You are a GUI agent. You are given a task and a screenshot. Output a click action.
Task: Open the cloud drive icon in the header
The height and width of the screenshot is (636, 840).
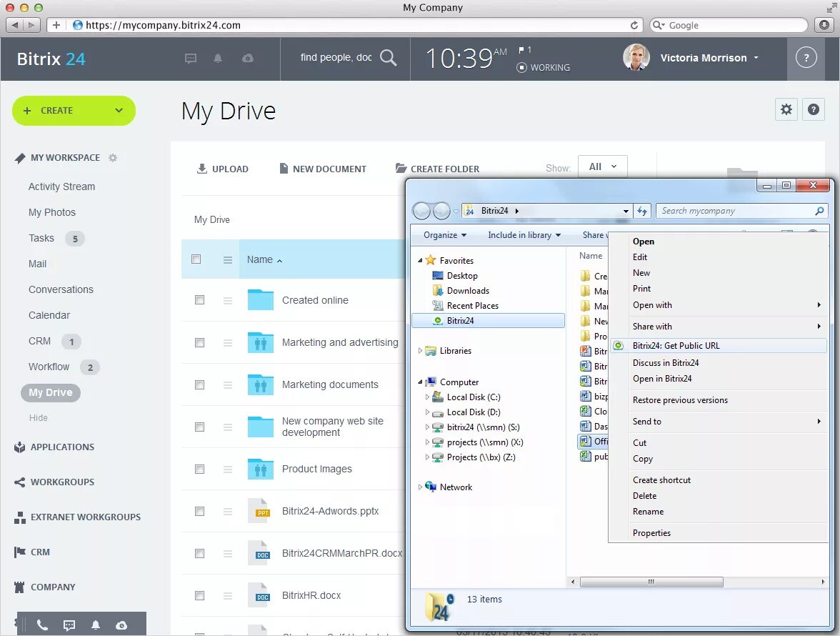tap(247, 59)
